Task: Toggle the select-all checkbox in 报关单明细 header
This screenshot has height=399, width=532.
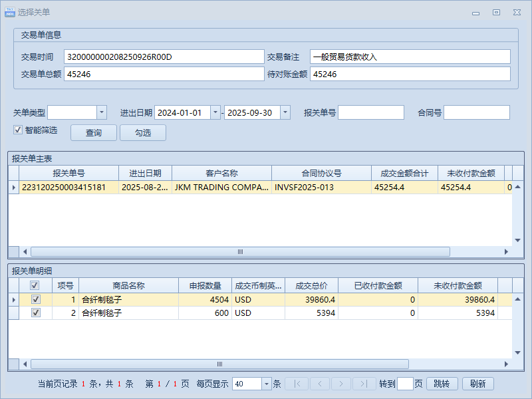Action: point(35,285)
